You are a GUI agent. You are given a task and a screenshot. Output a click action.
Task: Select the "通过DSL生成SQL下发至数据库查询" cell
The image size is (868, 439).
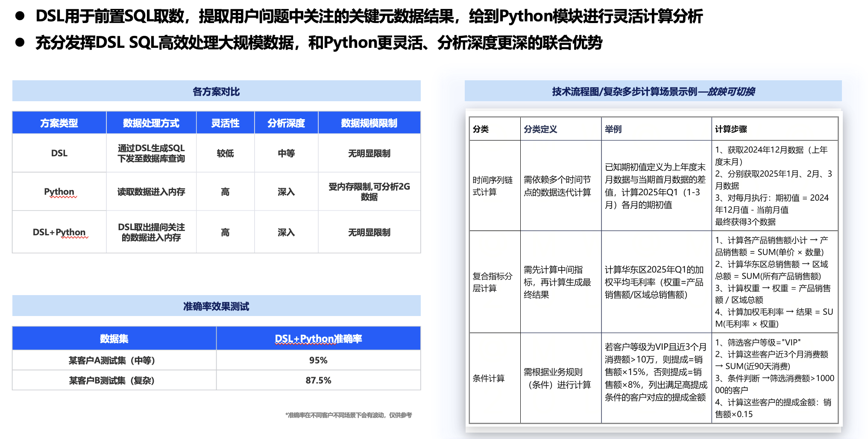pos(151,153)
